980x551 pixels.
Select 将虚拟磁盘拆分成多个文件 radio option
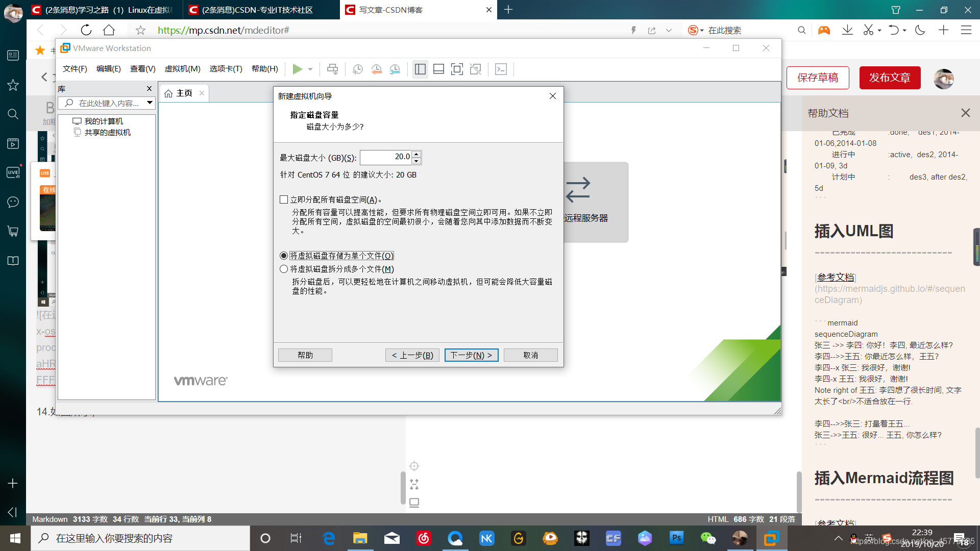[284, 269]
